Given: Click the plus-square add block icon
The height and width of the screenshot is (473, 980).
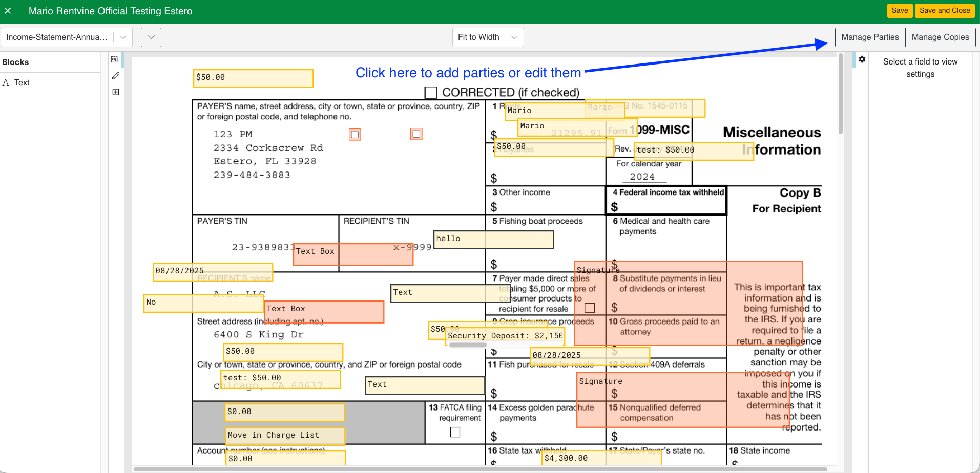Looking at the screenshot, I should tap(116, 92).
